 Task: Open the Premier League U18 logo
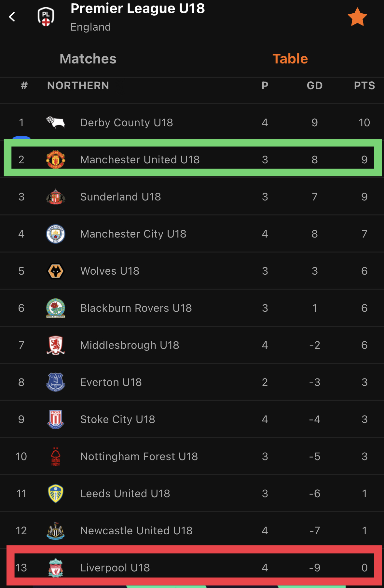point(46,17)
